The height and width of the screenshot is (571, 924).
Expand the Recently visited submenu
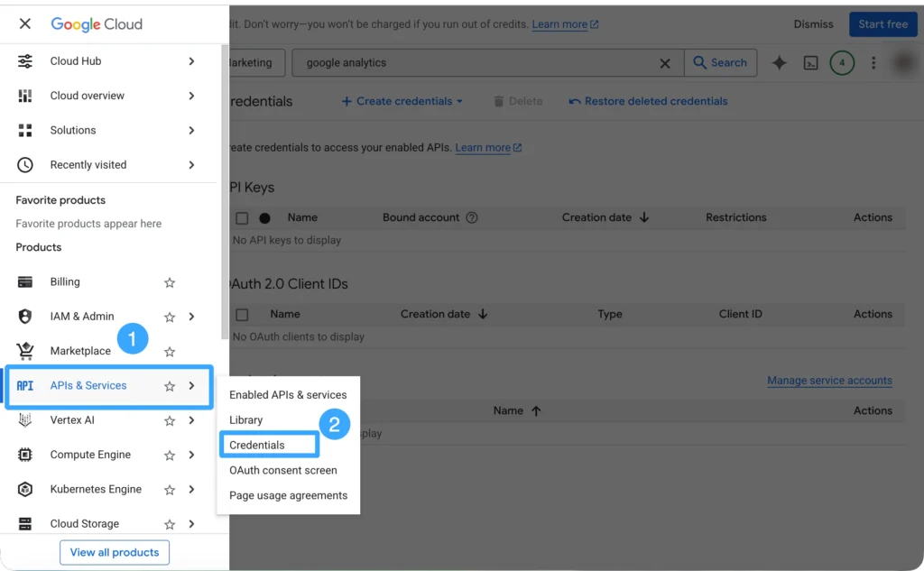point(191,165)
